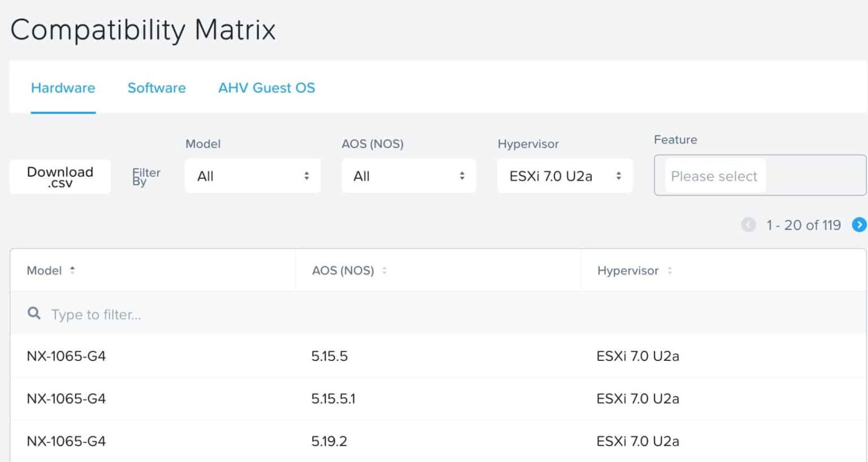Open the Model filter dropdown

tap(253, 176)
